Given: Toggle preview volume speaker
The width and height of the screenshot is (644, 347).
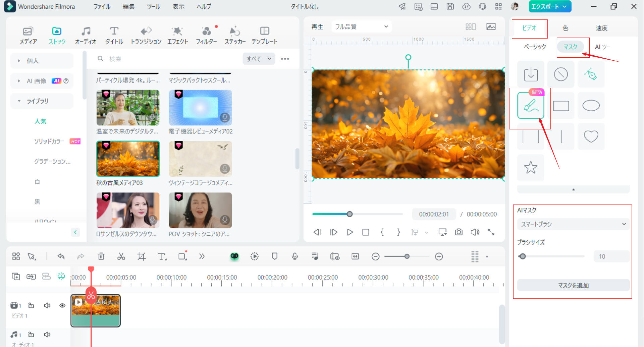Looking at the screenshot, I should [475, 232].
